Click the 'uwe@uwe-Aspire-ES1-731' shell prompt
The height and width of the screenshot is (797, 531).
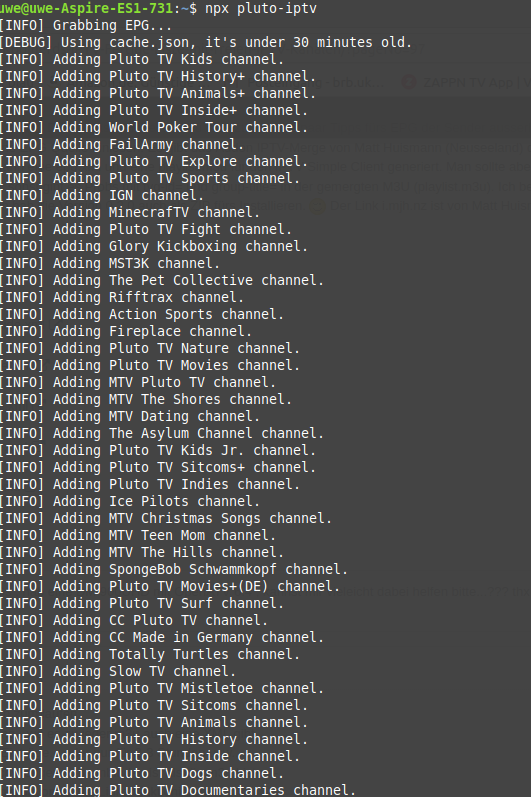[x=86, y=9]
